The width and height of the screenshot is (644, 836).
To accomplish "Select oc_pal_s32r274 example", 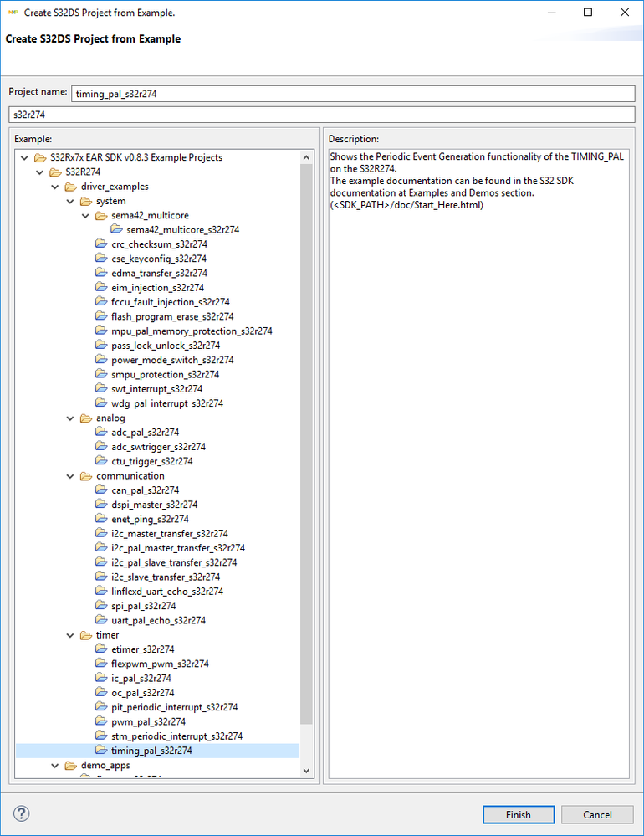I will point(143,692).
